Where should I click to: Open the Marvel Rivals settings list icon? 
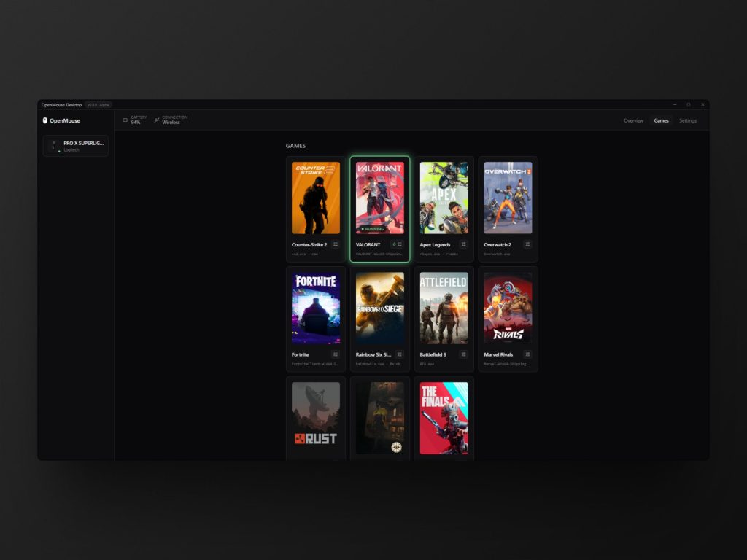tap(527, 354)
